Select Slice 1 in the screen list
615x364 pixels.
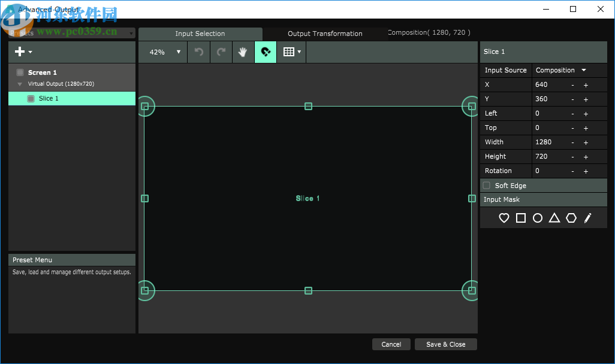[72, 98]
